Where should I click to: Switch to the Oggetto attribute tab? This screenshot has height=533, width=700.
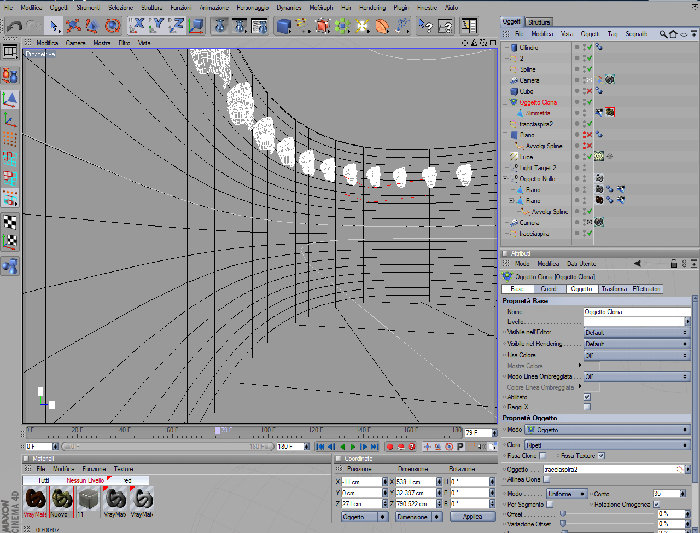(x=581, y=289)
